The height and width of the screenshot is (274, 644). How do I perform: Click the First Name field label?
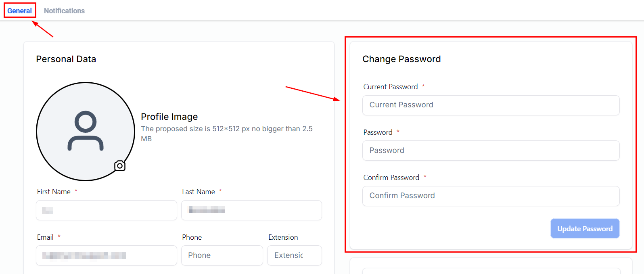coord(54,192)
